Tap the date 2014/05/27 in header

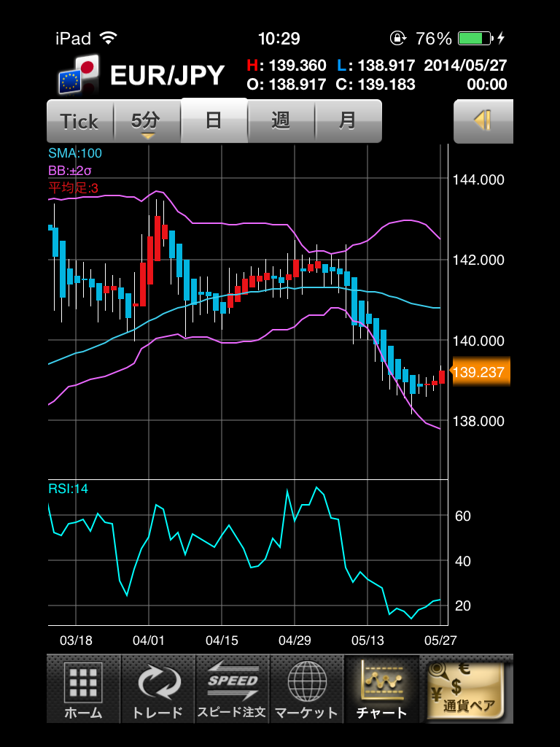(x=466, y=65)
